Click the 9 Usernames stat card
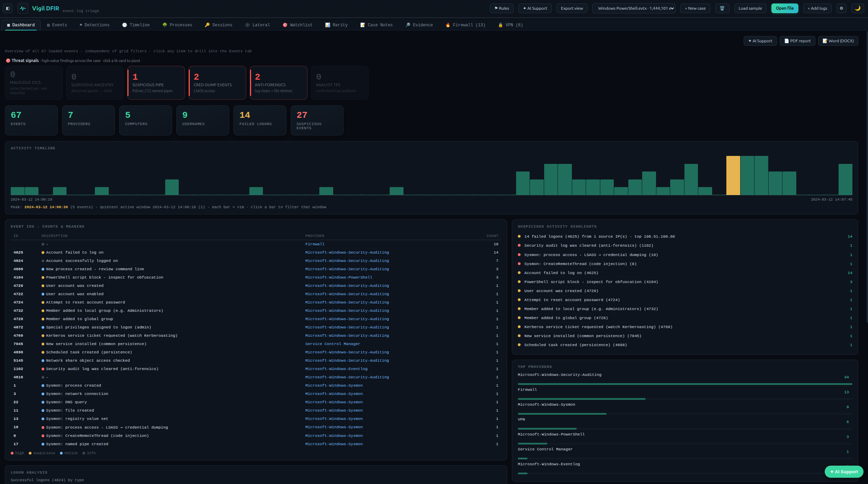Viewport: 868px width, 484px height. click(203, 120)
